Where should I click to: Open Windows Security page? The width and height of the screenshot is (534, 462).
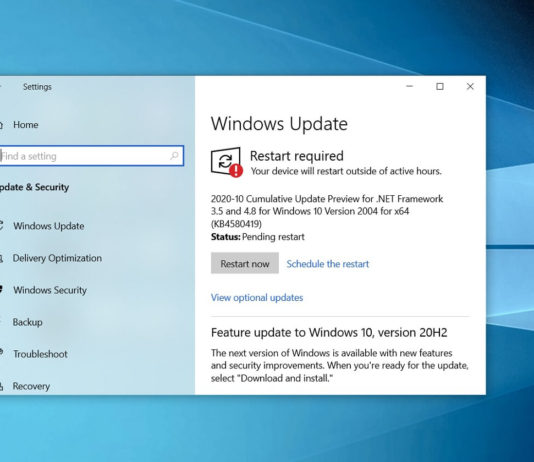point(50,290)
